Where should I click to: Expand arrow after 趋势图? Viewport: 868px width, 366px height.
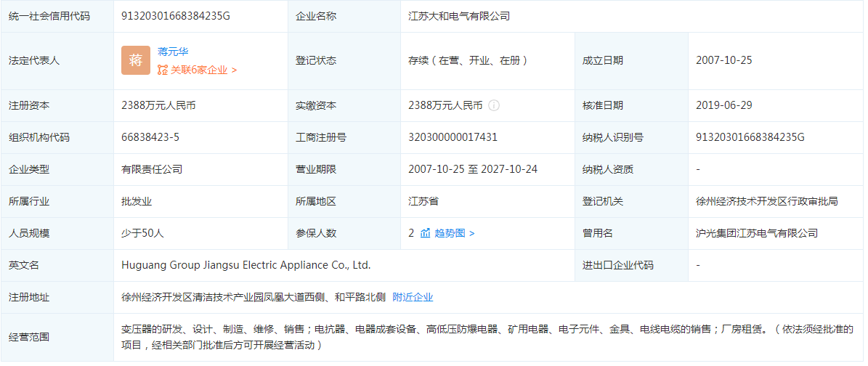[472, 233]
